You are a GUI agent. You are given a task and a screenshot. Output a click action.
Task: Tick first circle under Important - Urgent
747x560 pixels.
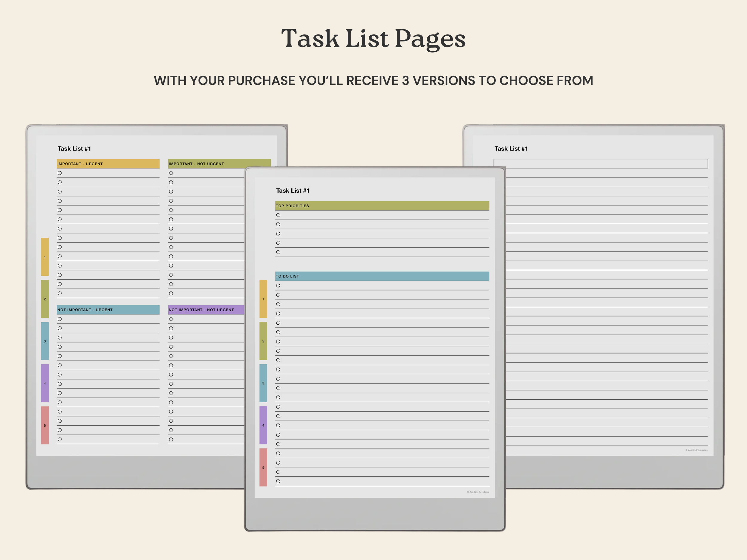tap(59, 173)
